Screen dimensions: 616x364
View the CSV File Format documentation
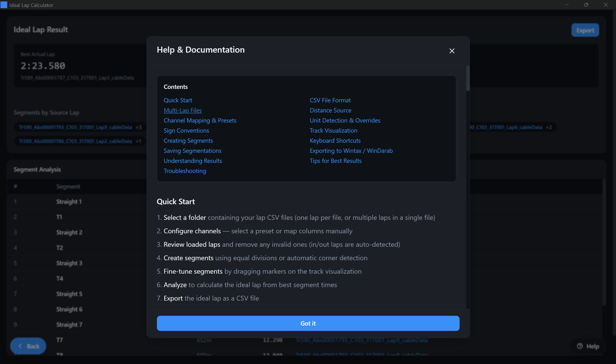[x=330, y=100]
